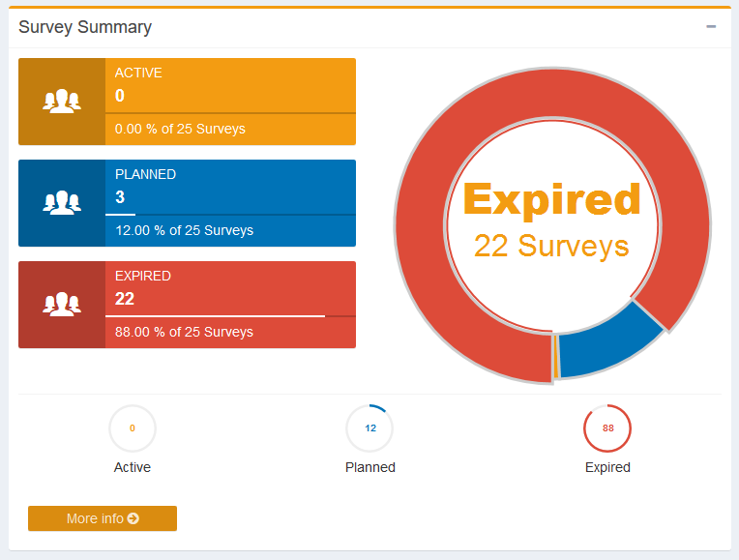Screen dimensions: 739x560
Task: Click the arrow icon in More info
Action: pyautogui.click(x=133, y=518)
